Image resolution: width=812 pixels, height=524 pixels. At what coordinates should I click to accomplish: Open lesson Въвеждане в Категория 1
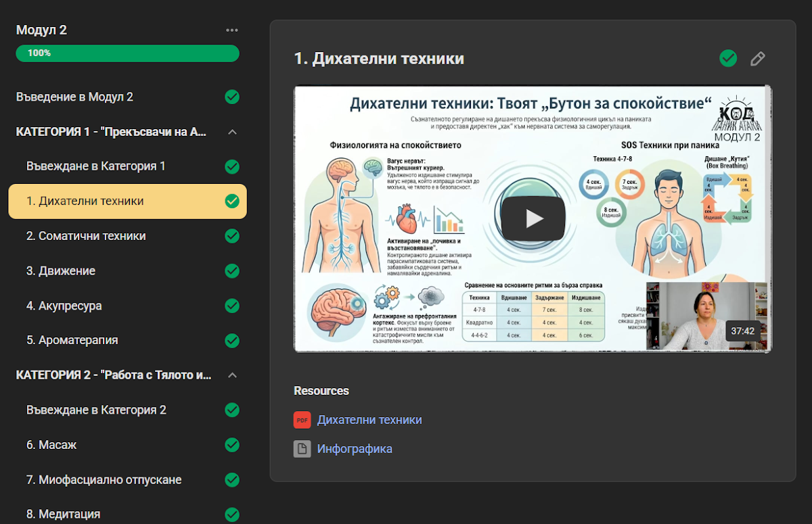point(96,166)
